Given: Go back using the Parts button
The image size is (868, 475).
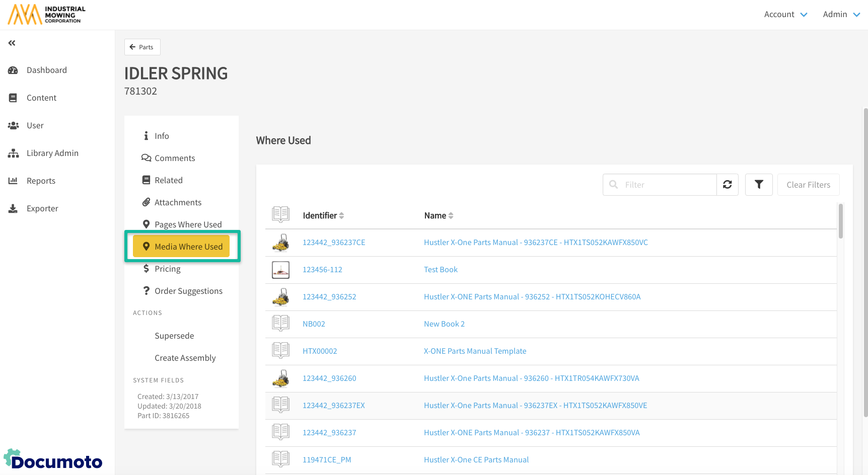Looking at the screenshot, I should (142, 47).
